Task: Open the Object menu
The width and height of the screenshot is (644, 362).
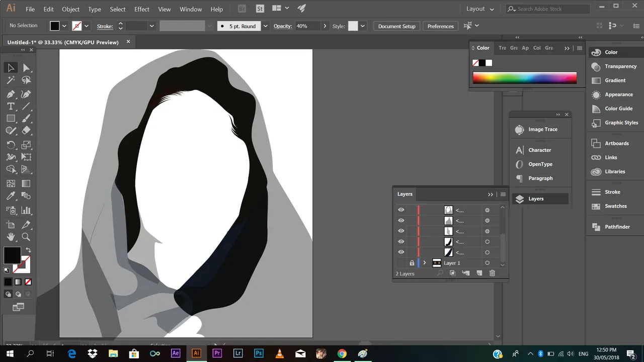Action: 70,9
